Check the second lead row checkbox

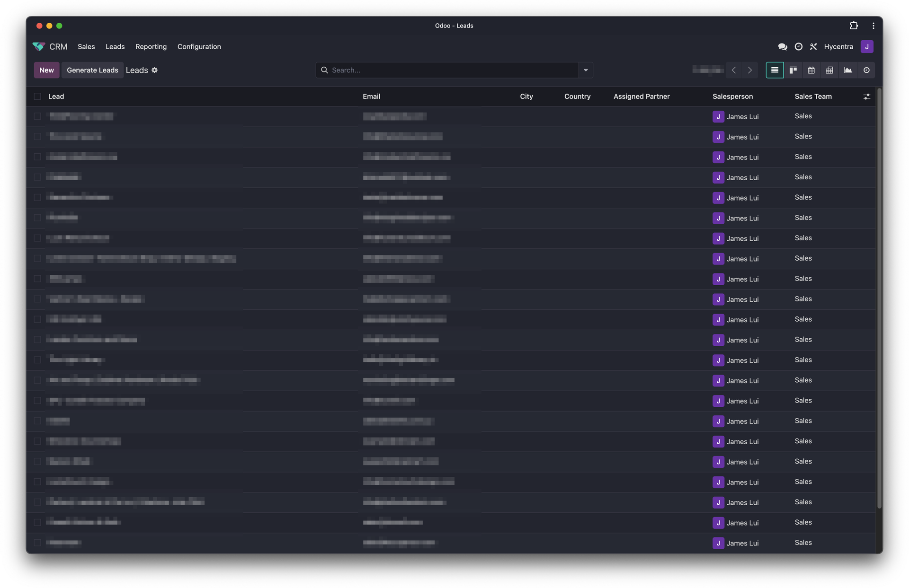click(37, 137)
